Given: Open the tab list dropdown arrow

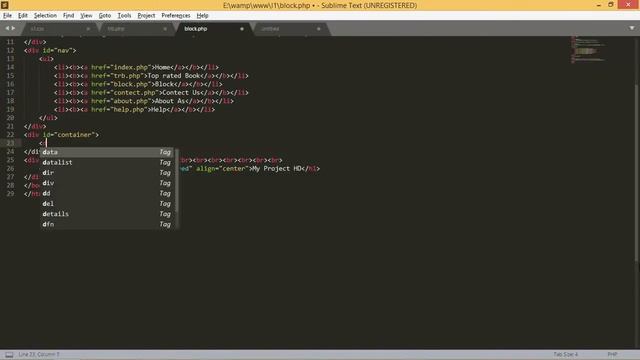Looking at the screenshot, I should pos(632,28).
